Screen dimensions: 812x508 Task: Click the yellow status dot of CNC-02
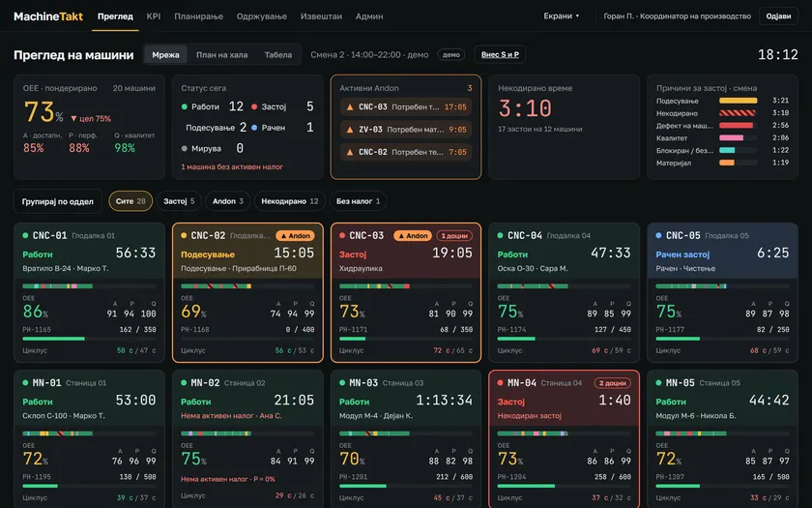[x=184, y=235]
